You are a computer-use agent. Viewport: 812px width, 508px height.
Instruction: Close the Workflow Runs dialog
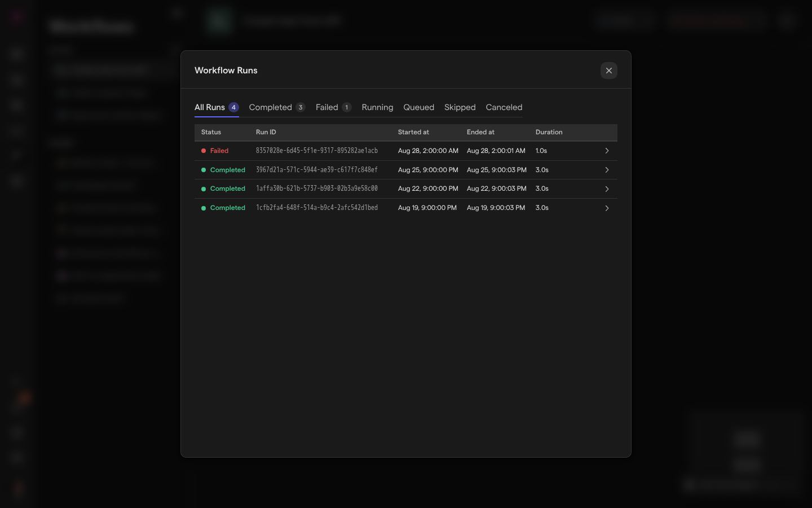[608, 71]
